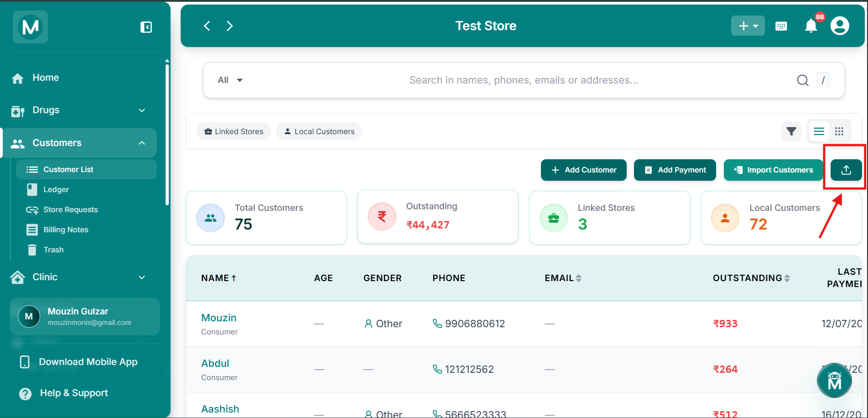This screenshot has height=418, width=868.
Task: Click the Download Mobile App phone icon
Action: [x=25, y=362]
